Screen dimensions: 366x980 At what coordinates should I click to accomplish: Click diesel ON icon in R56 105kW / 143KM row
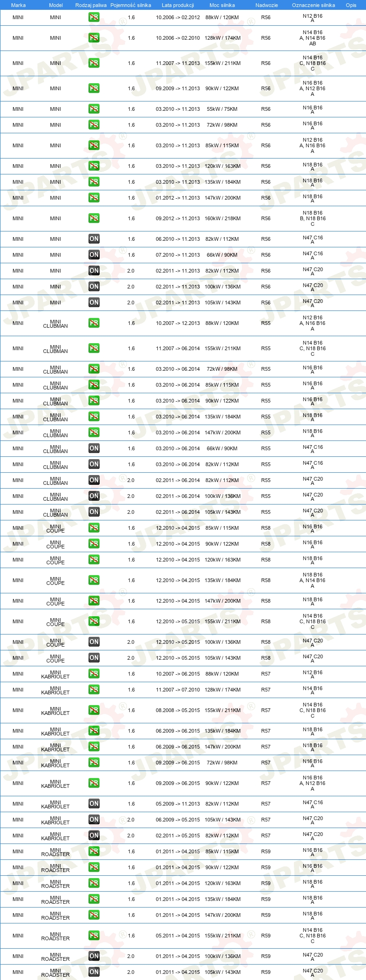tap(94, 303)
